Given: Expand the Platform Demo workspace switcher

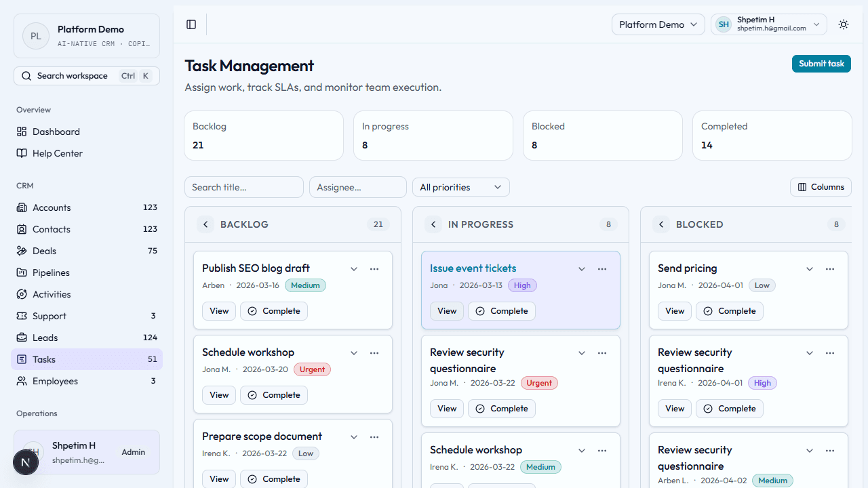Looking at the screenshot, I should click(658, 24).
